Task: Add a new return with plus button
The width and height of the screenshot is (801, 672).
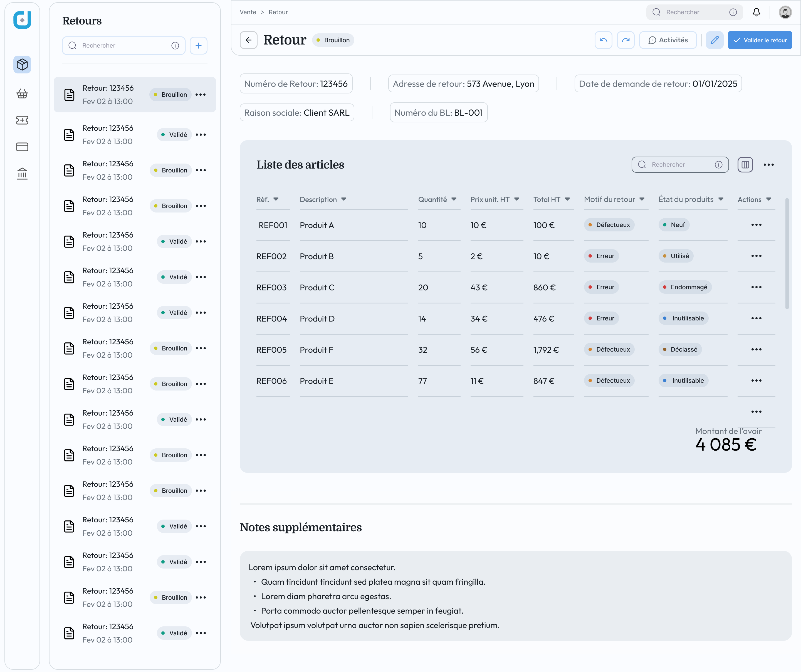Action: [x=198, y=45]
